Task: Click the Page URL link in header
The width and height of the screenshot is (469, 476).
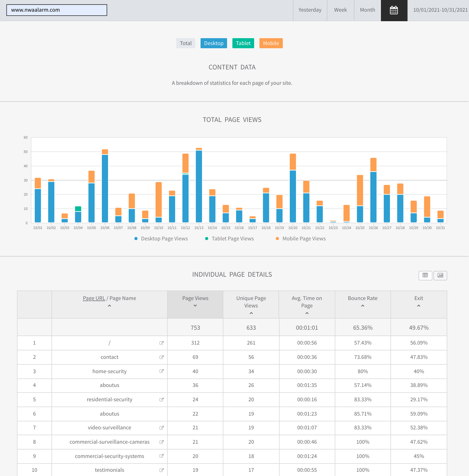Action: point(94,298)
